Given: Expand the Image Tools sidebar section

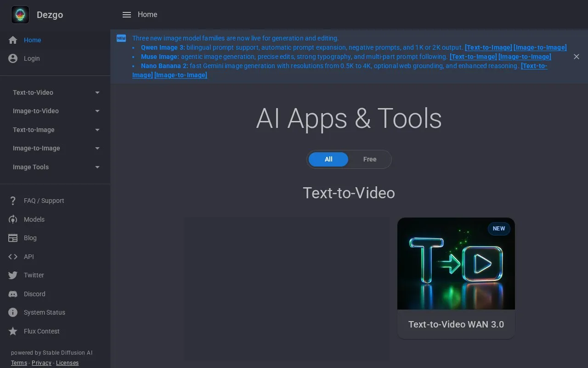Looking at the screenshot, I should [x=55, y=167].
